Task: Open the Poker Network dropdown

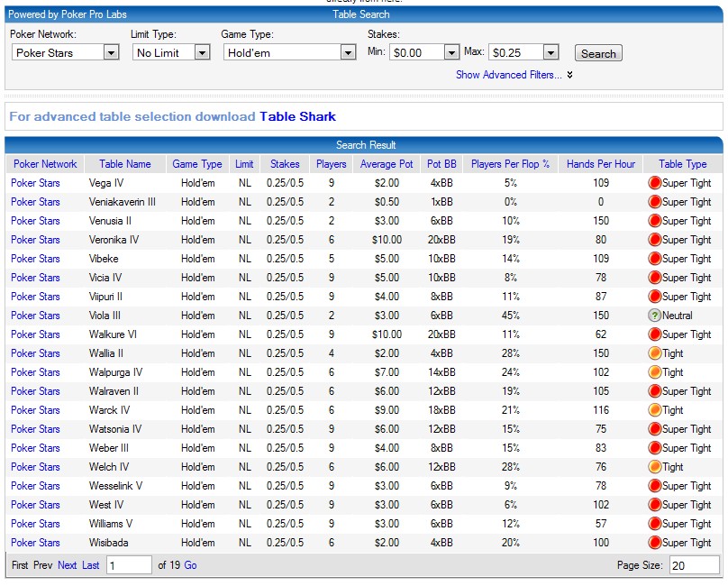Action: point(110,52)
